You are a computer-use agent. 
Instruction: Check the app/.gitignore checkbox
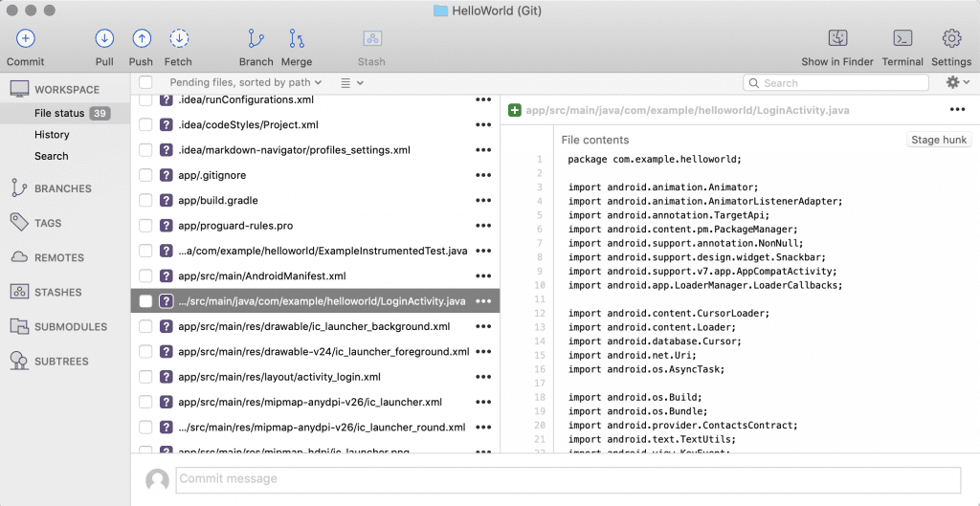145,176
